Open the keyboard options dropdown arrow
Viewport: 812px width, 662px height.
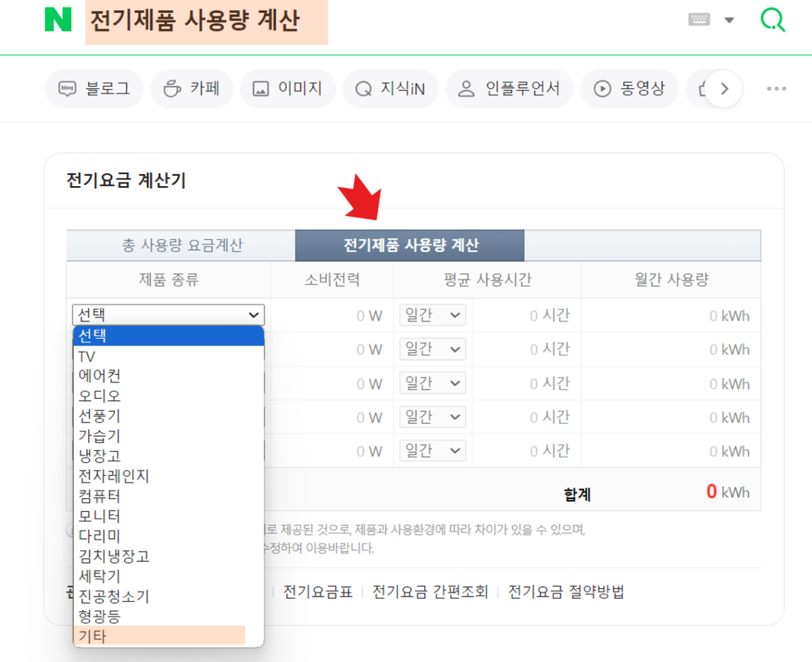tap(729, 20)
